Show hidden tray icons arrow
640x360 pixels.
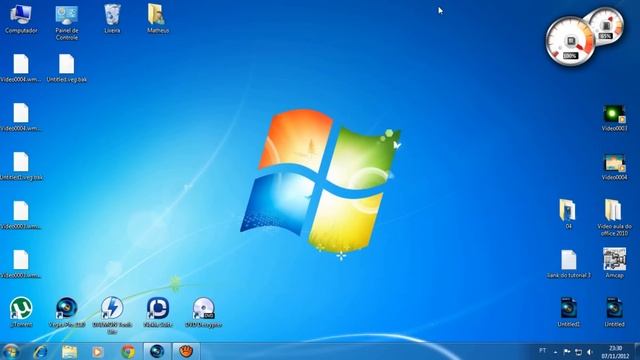(x=556, y=352)
